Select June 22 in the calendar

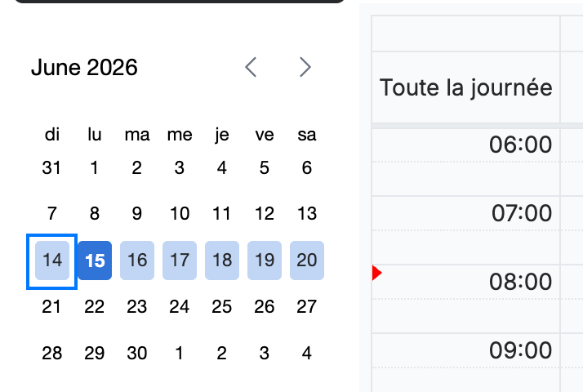click(x=95, y=307)
